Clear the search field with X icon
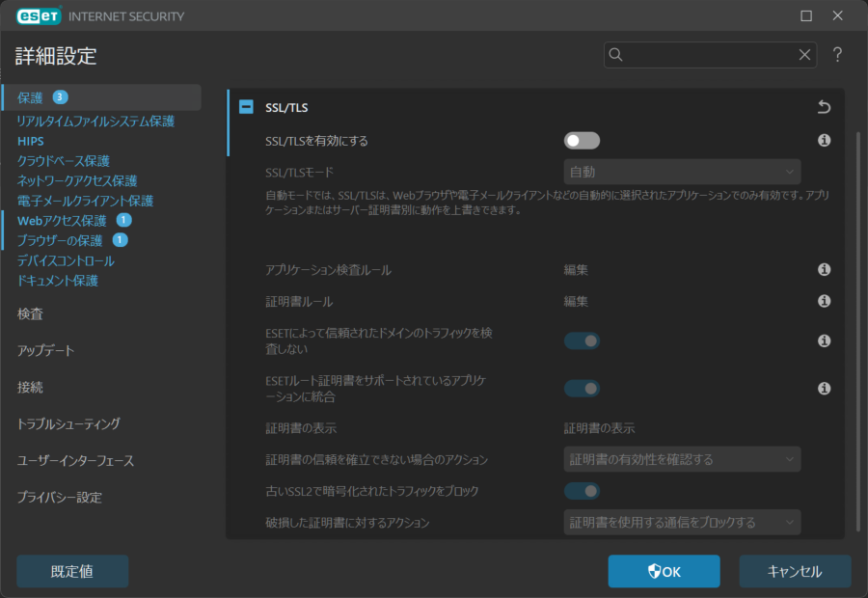 pos(804,55)
